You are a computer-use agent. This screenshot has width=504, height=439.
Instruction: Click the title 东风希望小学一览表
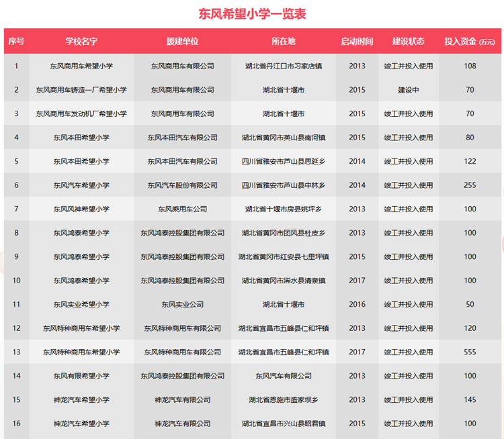[252, 14]
